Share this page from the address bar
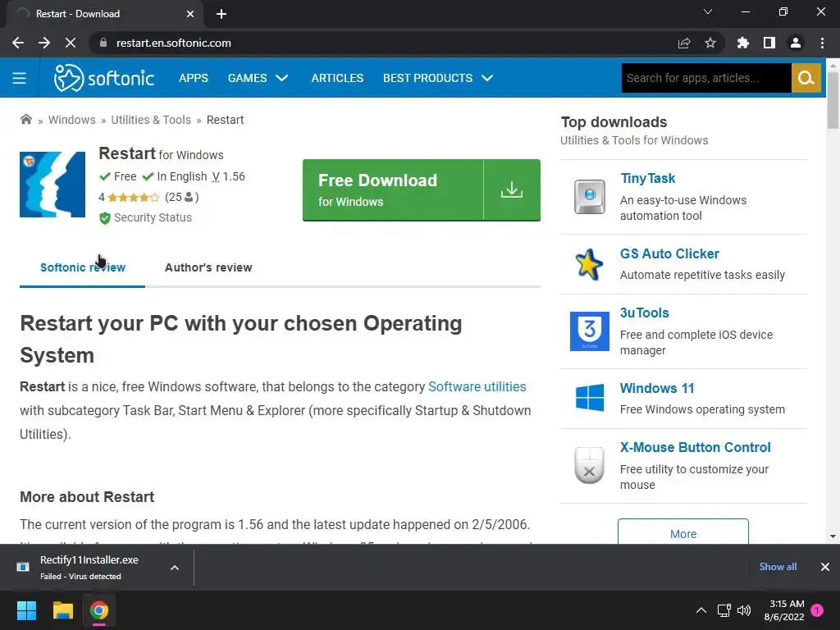The width and height of the screenshot is (840, 630). (684, 43)
